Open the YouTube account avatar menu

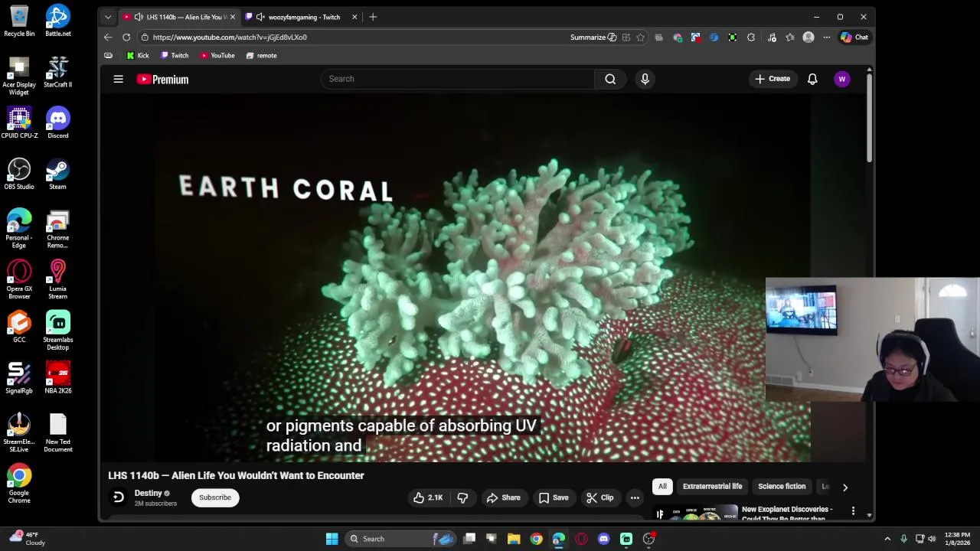tap(841, 79)
